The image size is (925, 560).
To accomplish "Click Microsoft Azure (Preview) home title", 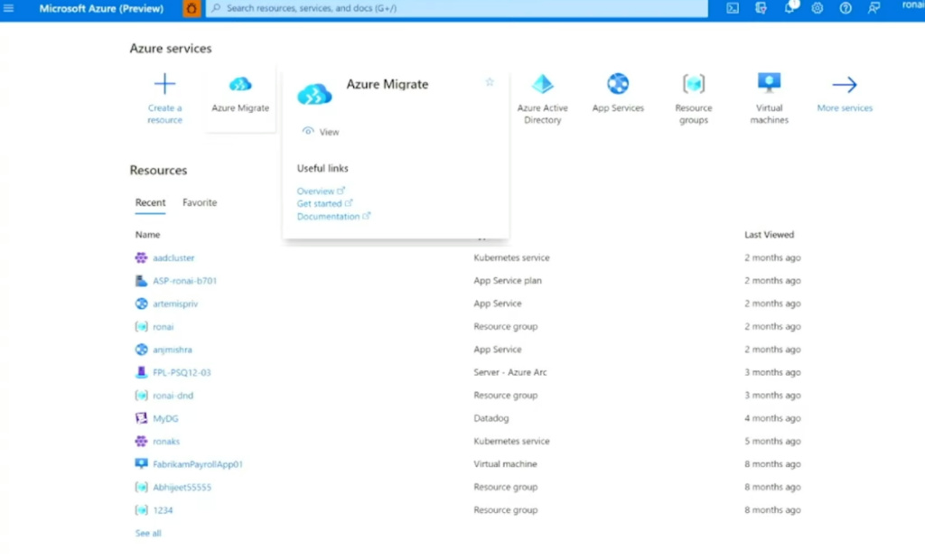I will click(101, 8).
